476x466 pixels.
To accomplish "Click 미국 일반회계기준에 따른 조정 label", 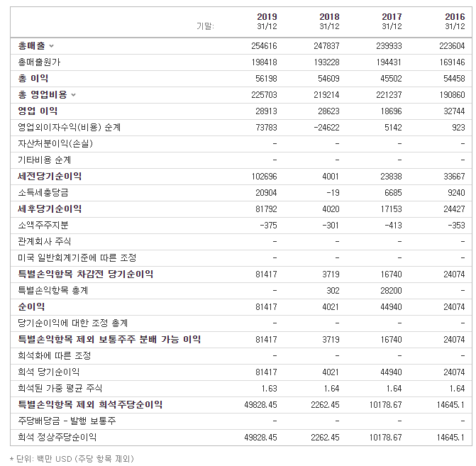I will 77,258.
